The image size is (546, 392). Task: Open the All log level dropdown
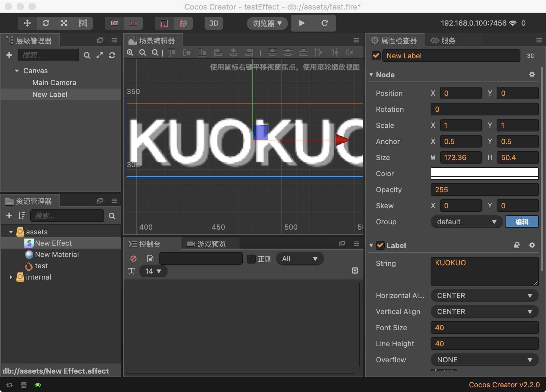coord(300,259)
